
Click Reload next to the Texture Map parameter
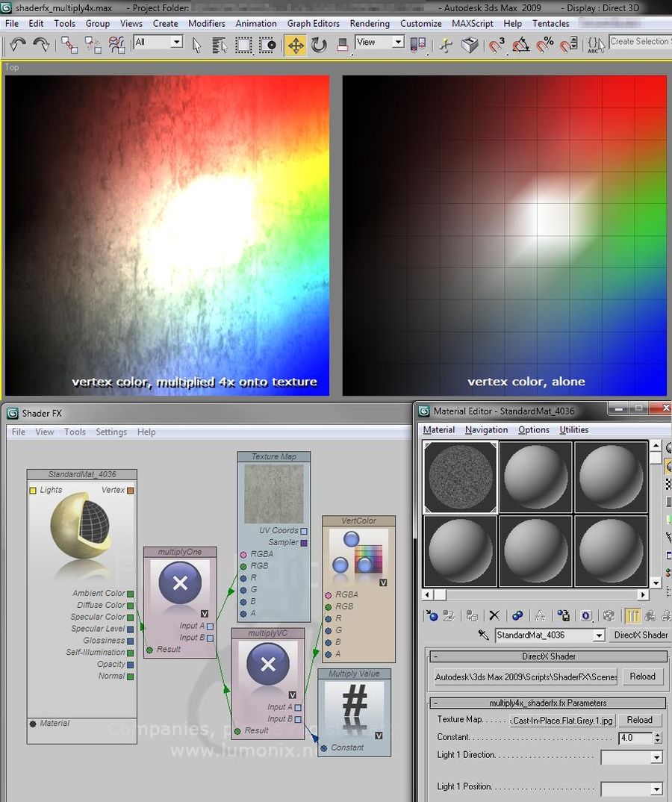pyautogui.click(x=640, y=720)
